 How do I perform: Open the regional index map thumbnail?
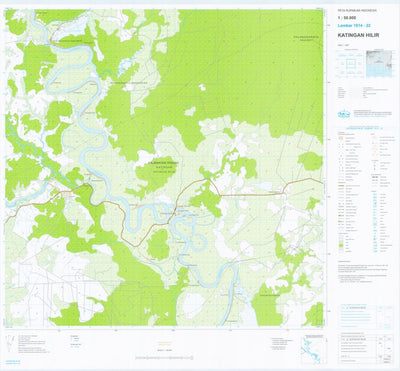[380, 64]
